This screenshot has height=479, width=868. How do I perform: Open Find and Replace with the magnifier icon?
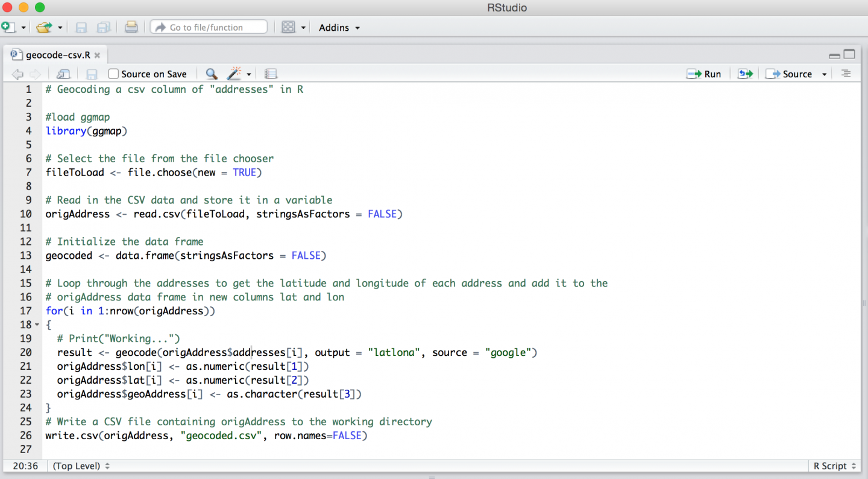(211, 73)
